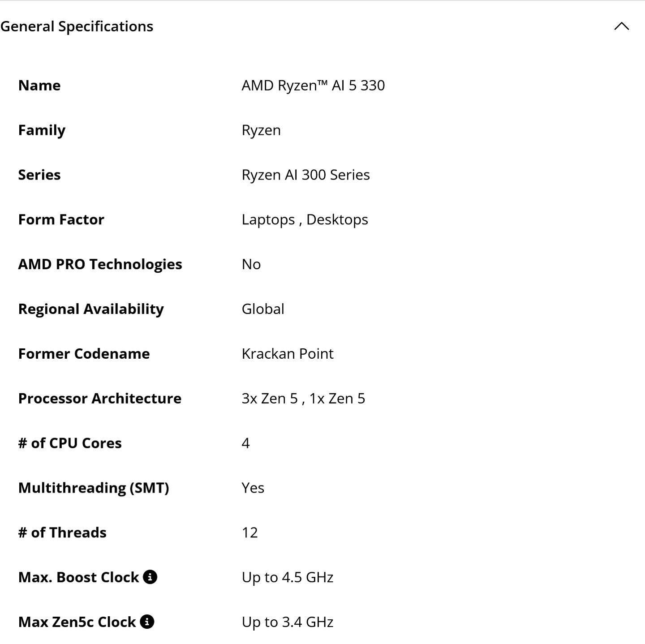Click the Multithreading (SMT) label
The width and height of the screenshot is (645, 644).
pos(94,488)
